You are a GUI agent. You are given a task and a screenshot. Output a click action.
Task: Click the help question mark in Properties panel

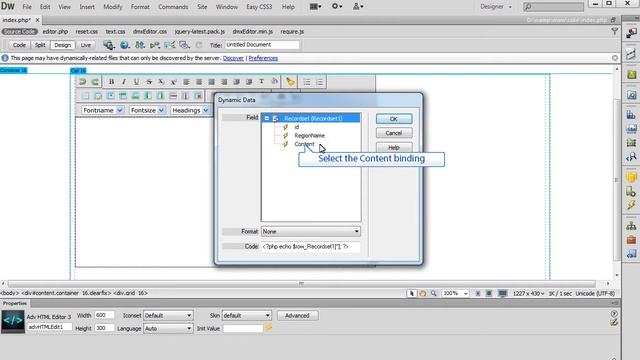[x=614, y=313]
